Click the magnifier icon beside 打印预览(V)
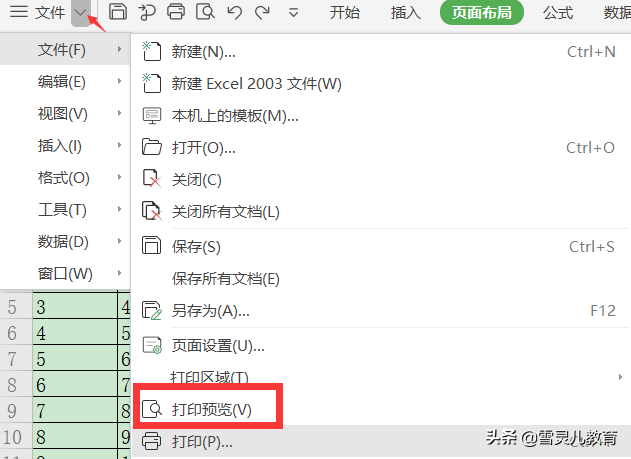The height and width of the screenshot is (459, 631). tap(152, 409)
